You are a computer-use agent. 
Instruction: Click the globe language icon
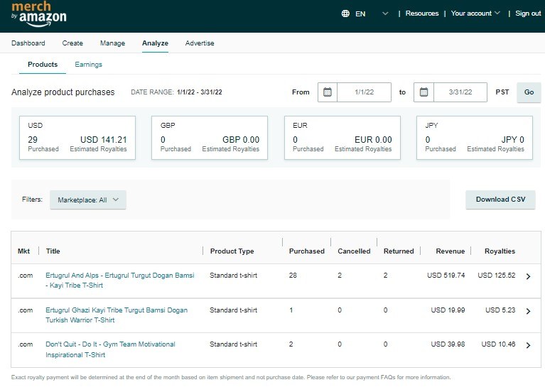coord(345,13)
